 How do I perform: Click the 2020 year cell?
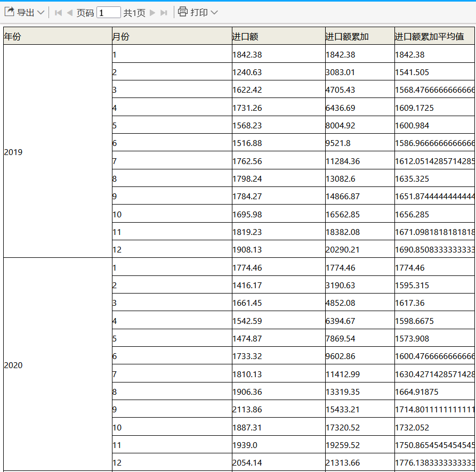[58, 364]
